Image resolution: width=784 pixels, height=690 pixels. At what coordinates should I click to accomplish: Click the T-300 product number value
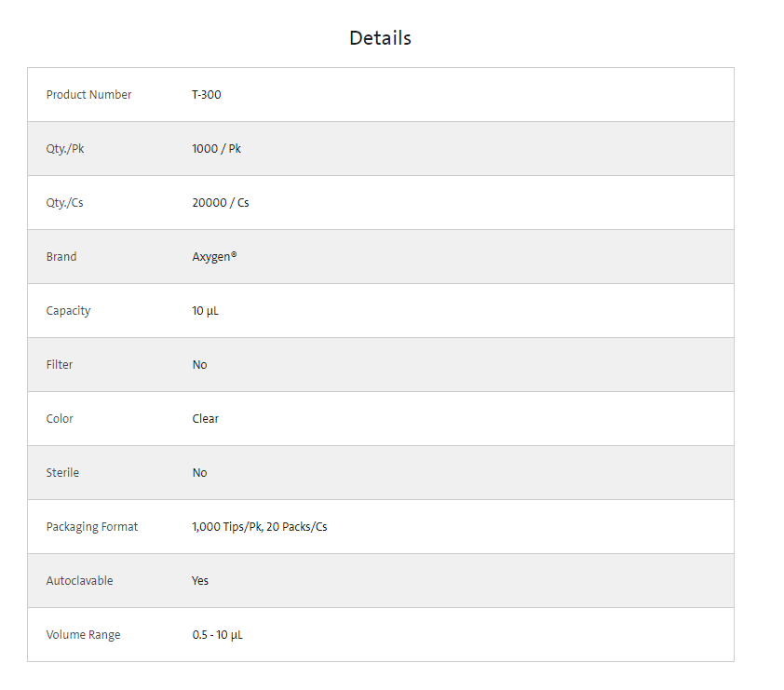(207, 95)
